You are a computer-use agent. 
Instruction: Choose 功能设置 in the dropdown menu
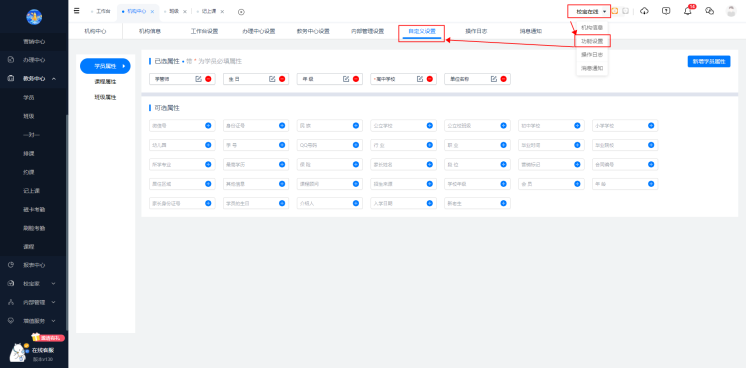592,41
